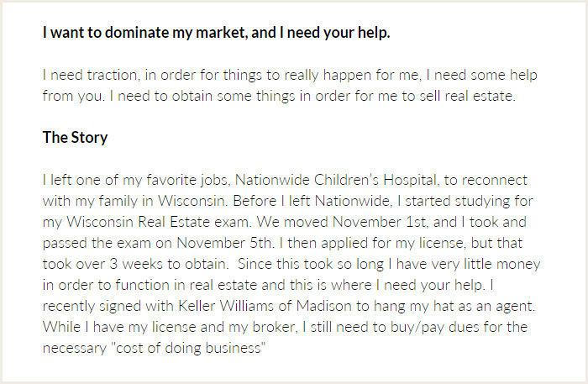Image resolution: width=588 pixels, height=384 pixels.
Task: Click the text 'I need traction'
Action: click(x=90, y=76)
